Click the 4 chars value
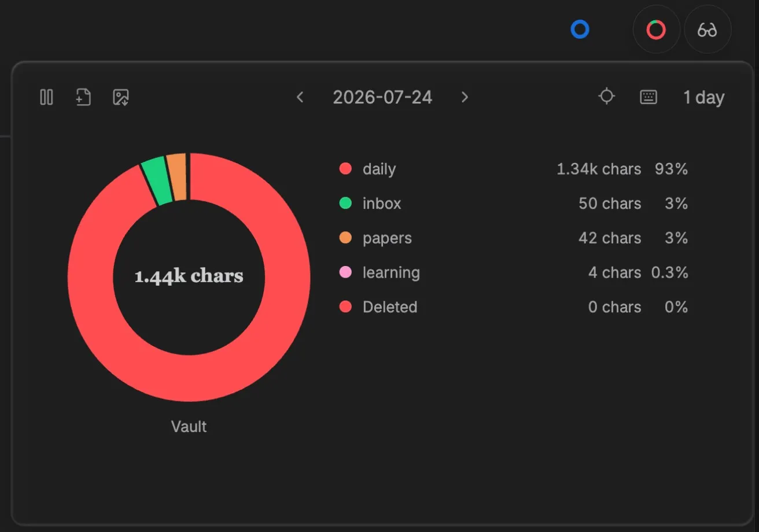 pyautogui.click(x=614, y=272)
